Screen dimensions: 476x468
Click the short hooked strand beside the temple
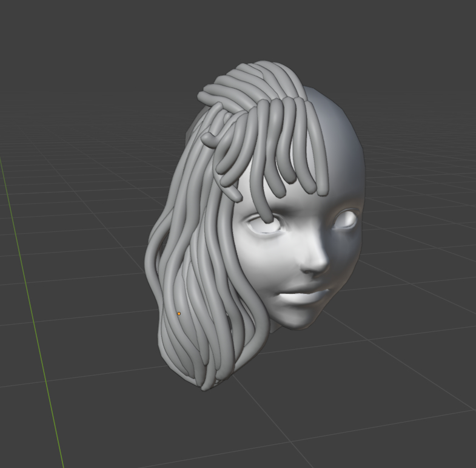[x=230, y=191]
